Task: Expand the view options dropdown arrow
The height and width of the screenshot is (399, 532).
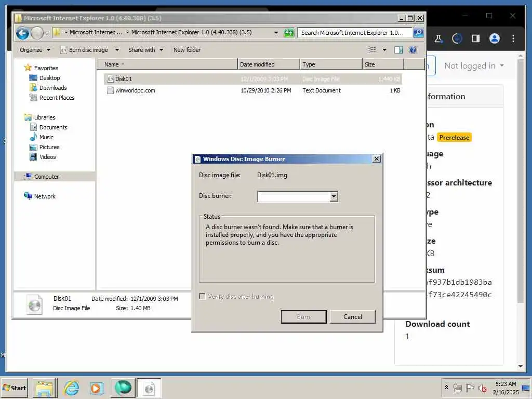Action: (384, 50)
